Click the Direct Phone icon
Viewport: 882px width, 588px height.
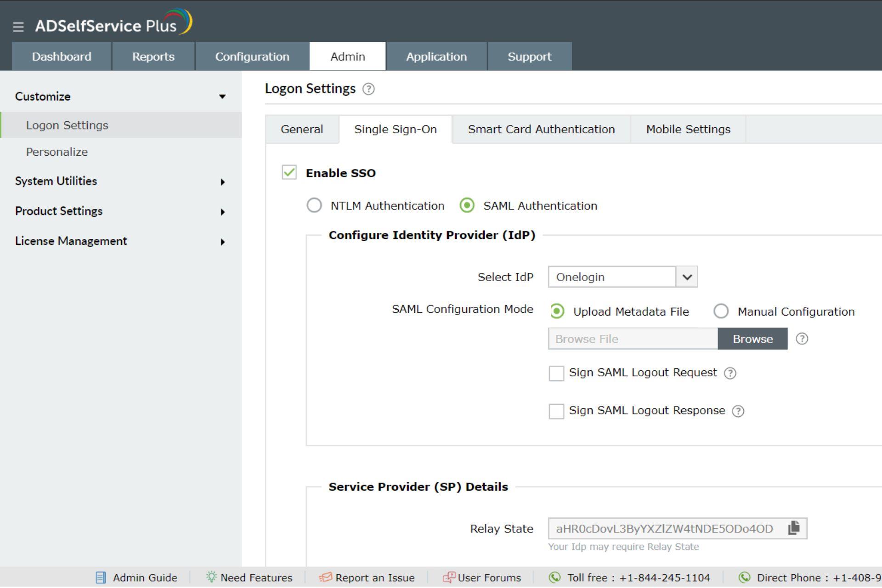point(744,577)
